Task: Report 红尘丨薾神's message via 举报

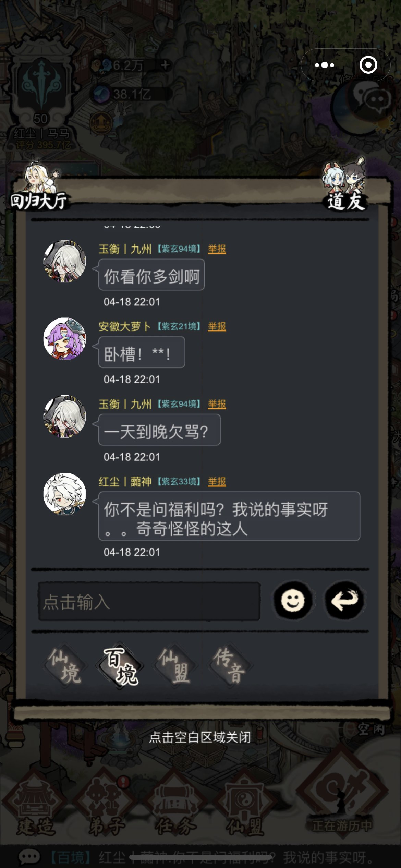Action: coord(217,482)
